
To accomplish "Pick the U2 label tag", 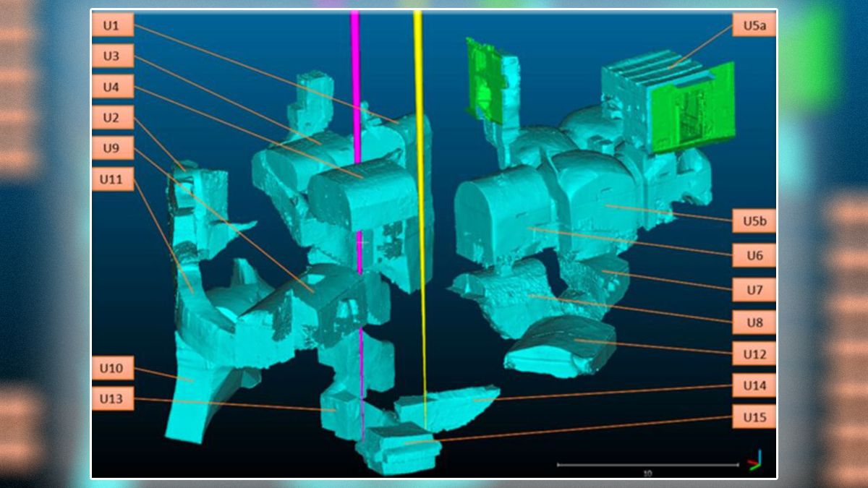I will coord(113,117).
